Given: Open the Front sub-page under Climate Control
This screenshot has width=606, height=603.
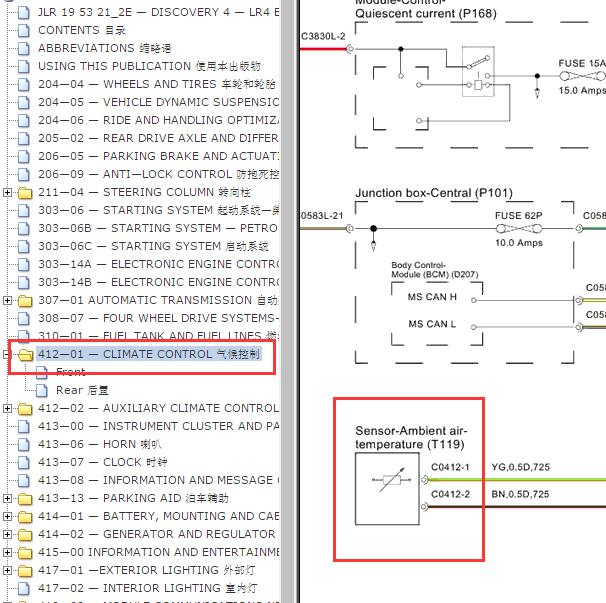Looking at the screenshot, I should click(x=70, y=372).
